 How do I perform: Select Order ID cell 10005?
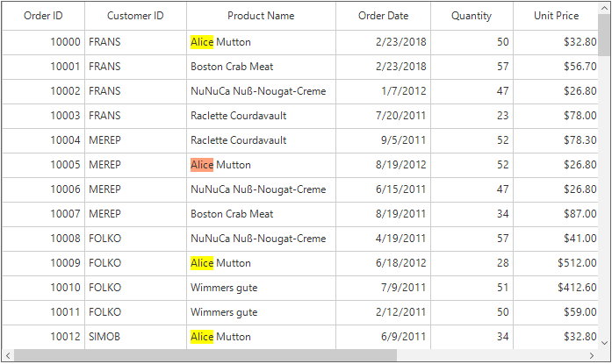pos(43,165)
